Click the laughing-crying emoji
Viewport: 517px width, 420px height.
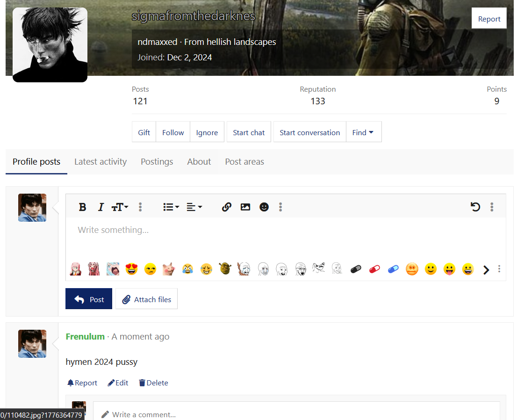(187, 269)
